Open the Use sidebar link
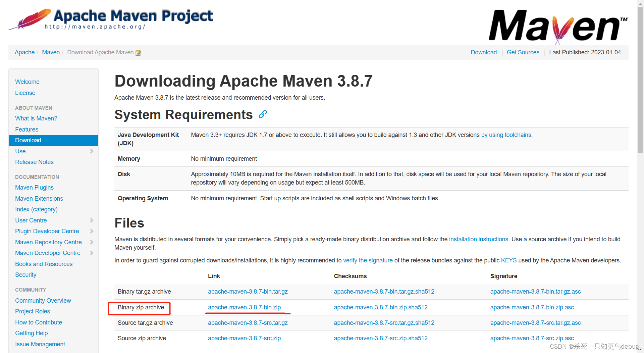The width and height of the screenshot is (644, 353). click(20, 151)
